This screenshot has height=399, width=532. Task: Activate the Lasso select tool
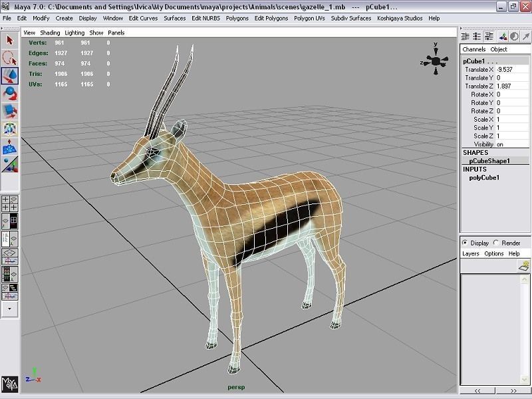click(9, 58)
